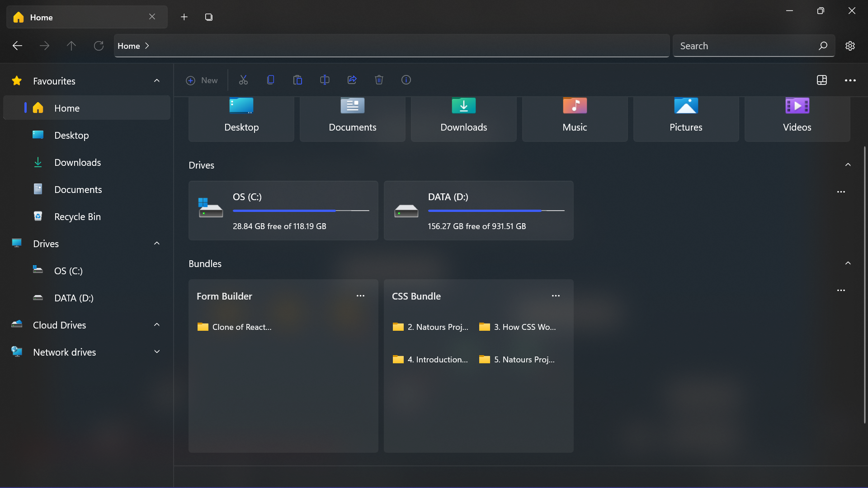The height and width of the screenshot is (488, 868).
Task: Click the Cut scissors icon in toolbar
Action: 243,80
